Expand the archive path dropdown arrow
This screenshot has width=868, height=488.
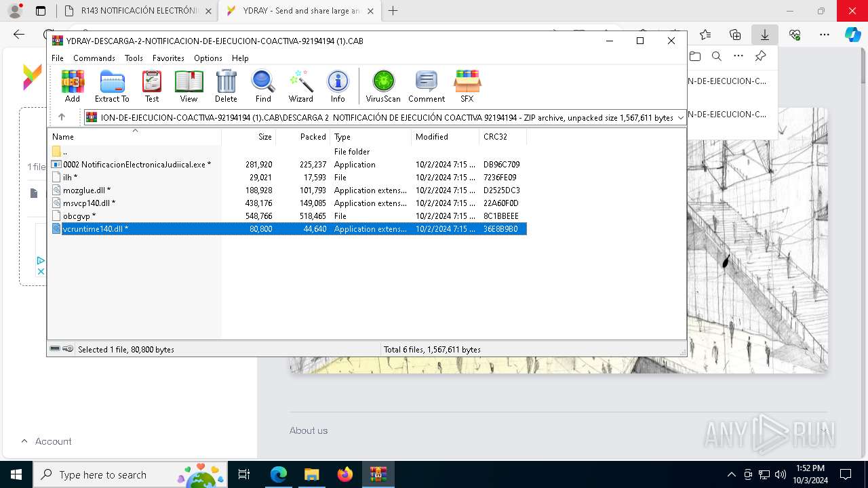click(681, 118)
